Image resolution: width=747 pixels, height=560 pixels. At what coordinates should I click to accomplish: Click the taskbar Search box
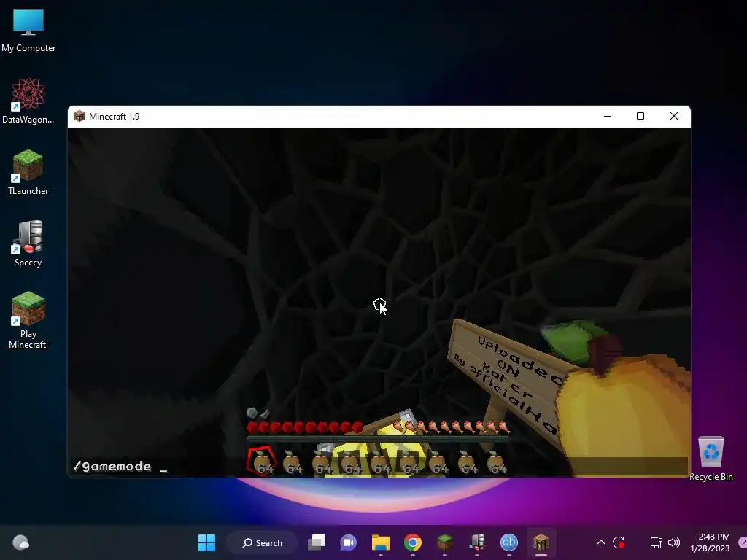point(263,542)
